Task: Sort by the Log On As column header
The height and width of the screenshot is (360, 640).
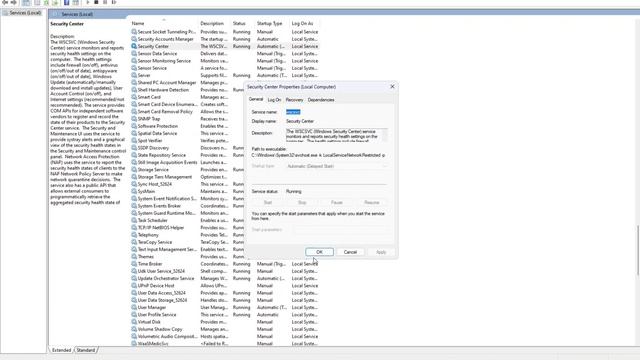Action: (x=305, y=24)
